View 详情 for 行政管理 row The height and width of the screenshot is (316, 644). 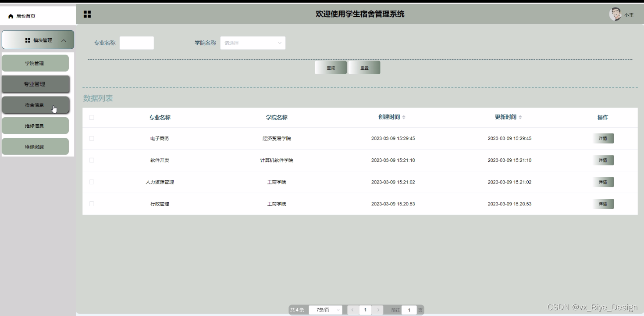pos(603,204)
